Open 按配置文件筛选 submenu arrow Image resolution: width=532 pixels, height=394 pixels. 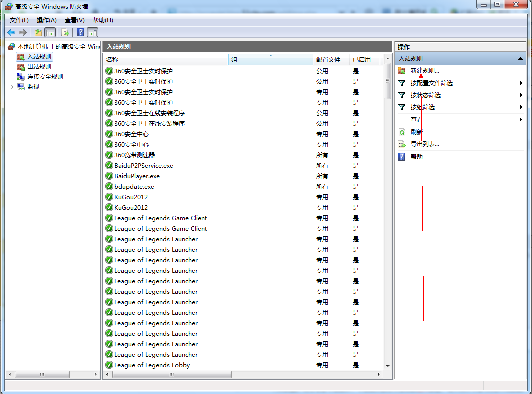click(x=521, y=83)
